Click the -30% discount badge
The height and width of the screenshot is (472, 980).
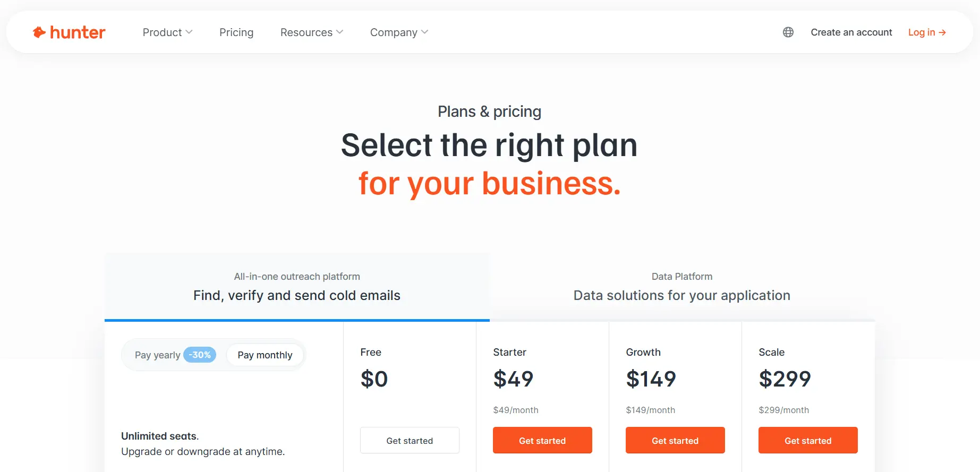click(x=200, y=355)
